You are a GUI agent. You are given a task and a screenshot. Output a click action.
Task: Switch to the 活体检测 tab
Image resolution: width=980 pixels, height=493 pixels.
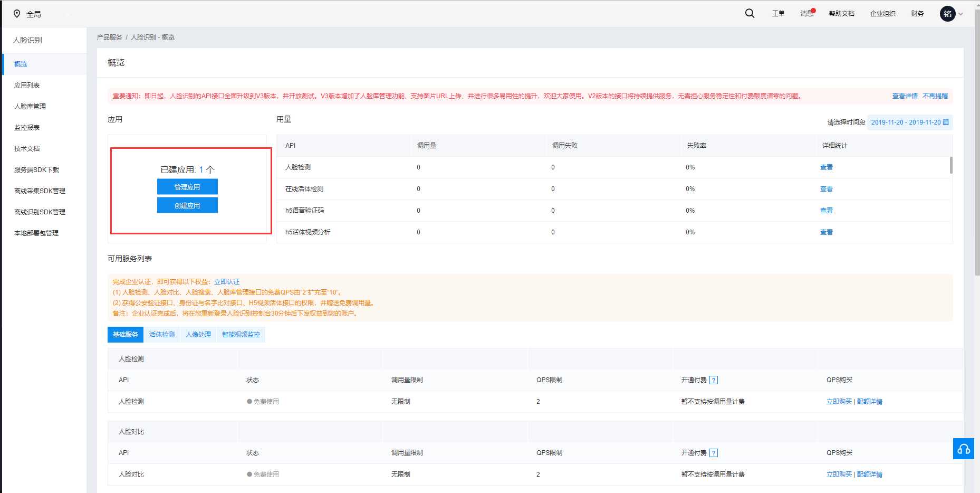[x=162, y=335]
